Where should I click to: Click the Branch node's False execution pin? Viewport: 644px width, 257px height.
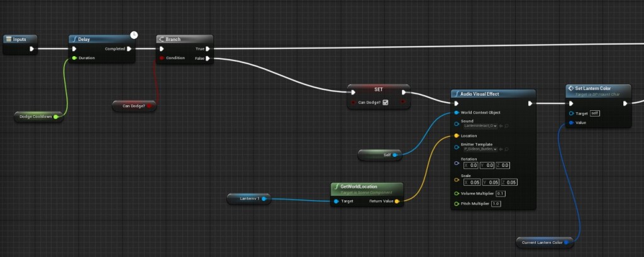click(x=208, y=59)
